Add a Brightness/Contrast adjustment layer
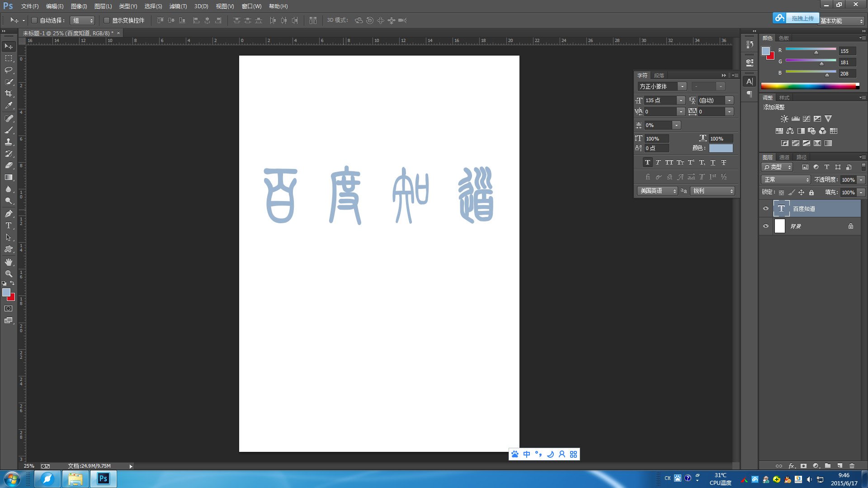Image resolution: width=868 pixels, height=488 pixels. [x=784, y=118]
